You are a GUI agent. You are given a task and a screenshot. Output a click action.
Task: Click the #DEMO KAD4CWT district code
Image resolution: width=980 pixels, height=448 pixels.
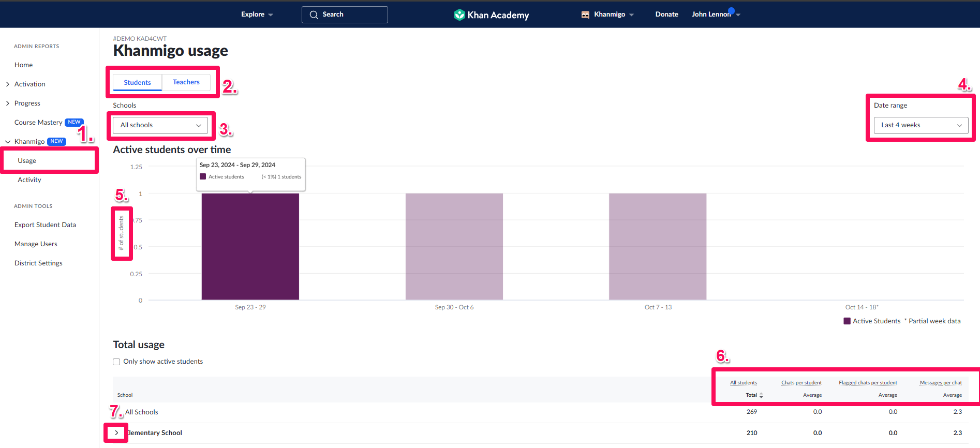click(140, 39)
